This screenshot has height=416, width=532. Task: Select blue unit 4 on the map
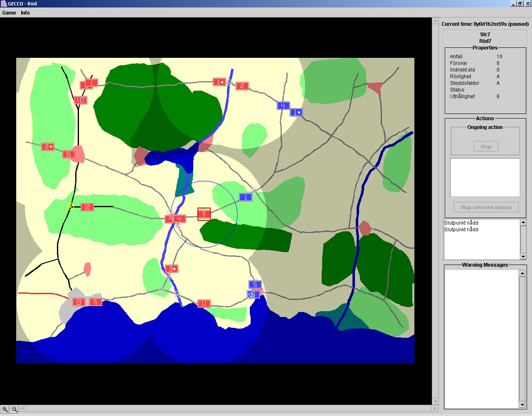[x=283, y=106]
